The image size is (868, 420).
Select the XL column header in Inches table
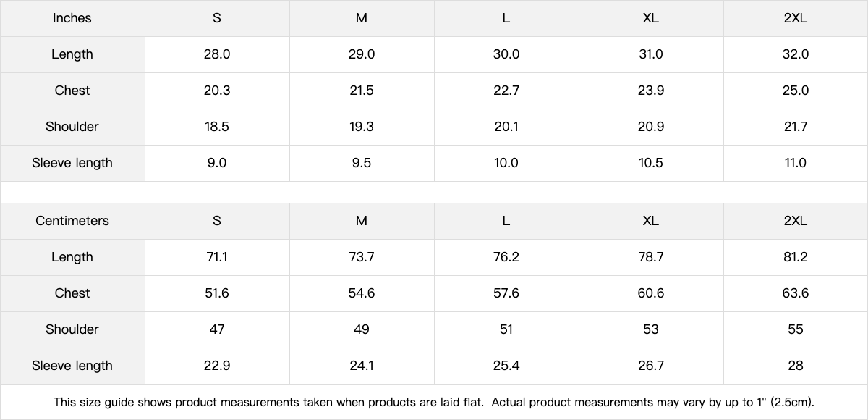(651, 18)
